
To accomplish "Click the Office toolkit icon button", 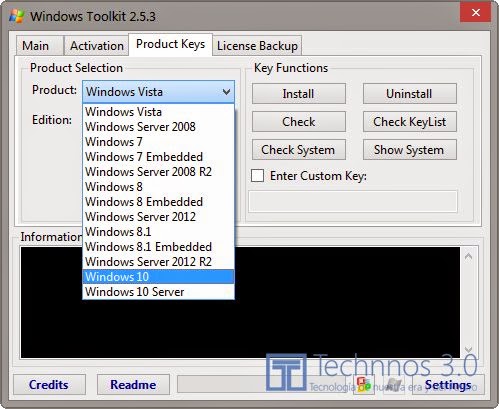I will [364, 385].
